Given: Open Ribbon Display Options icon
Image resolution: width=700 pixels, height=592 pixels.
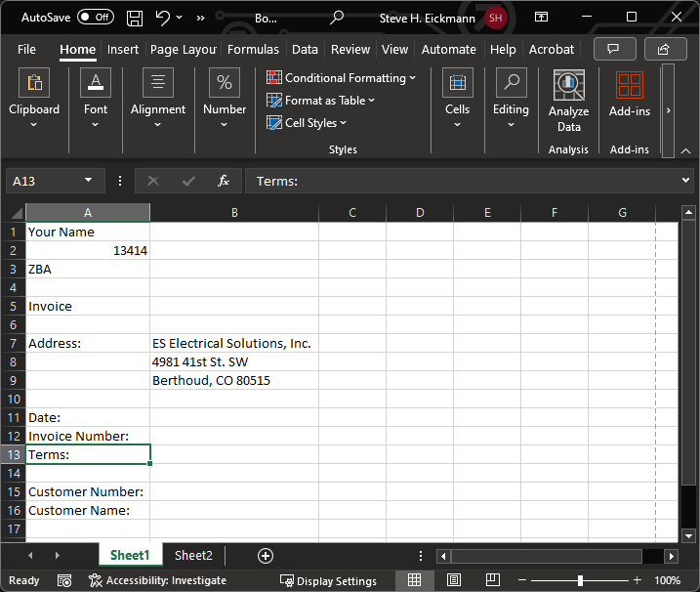Looking at the screenshot, I should click(x=541, y=17).
